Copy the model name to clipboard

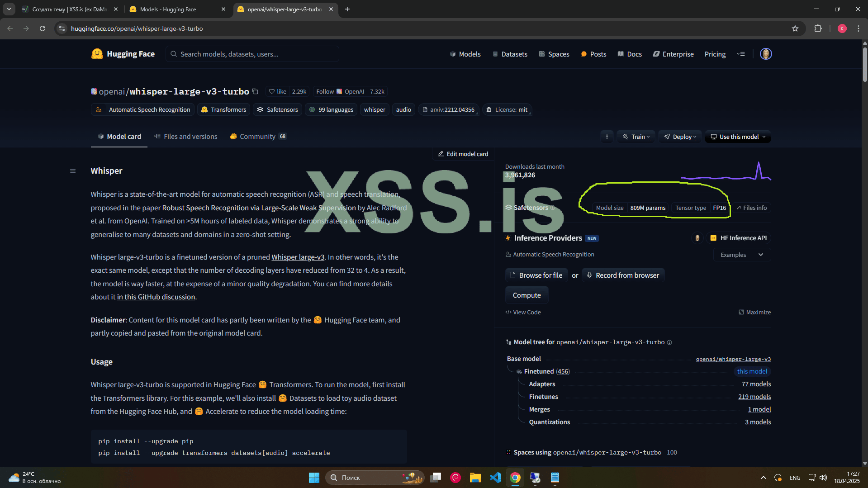(255, 91)
